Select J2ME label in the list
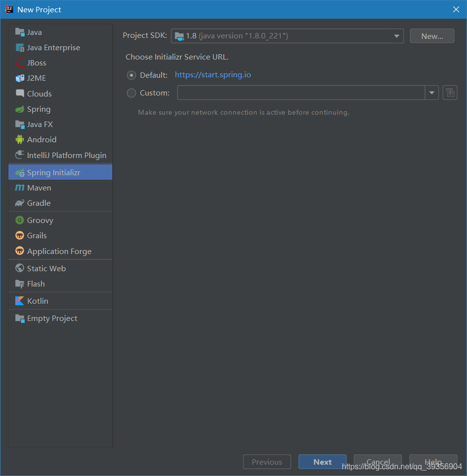Viewport: 467px width, 476px height. click(x=36, y=78)
